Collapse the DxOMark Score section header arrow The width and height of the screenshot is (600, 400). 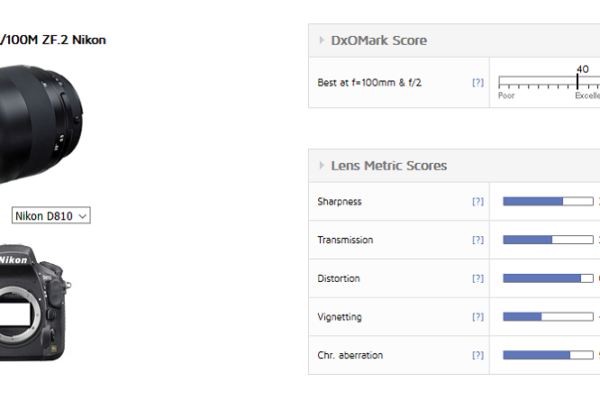coord(321,41)
